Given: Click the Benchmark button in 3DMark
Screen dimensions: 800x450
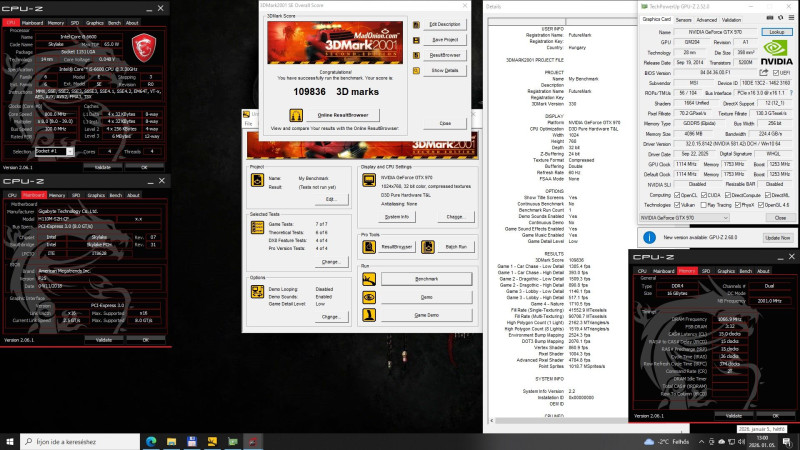Looking at the screenshot, I should [427, 279].
